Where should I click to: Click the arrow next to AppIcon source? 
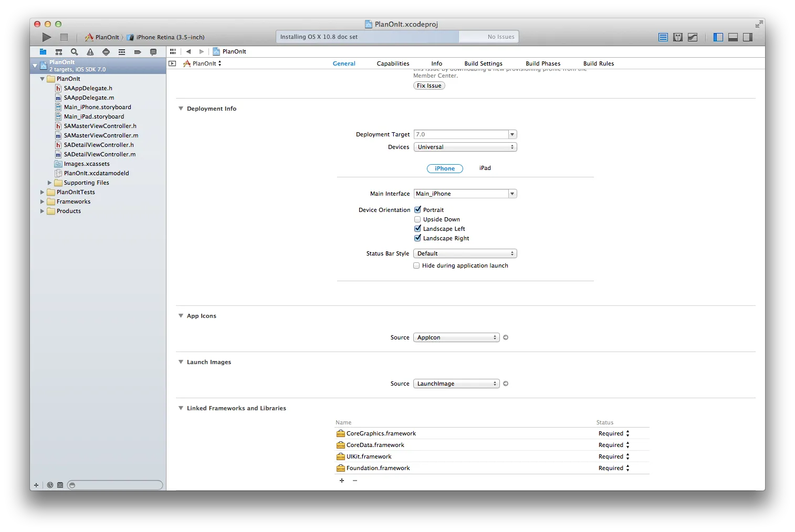pos(506,337)
